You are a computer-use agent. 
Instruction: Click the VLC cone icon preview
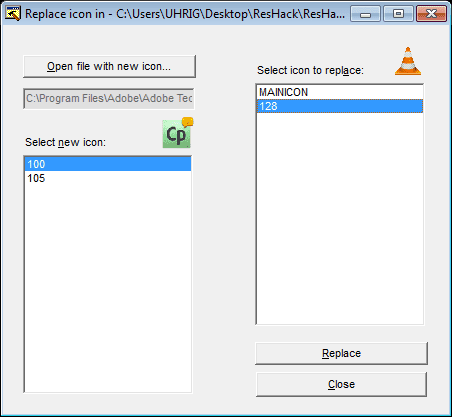click(408, 61)
